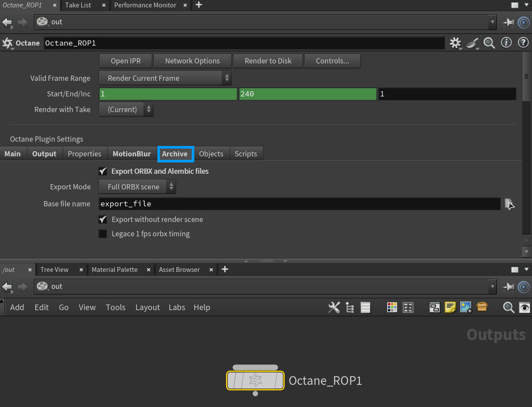Enable Legace 1 fps orbx timing
The image size is (532, 407).
[x=103, y=234]
